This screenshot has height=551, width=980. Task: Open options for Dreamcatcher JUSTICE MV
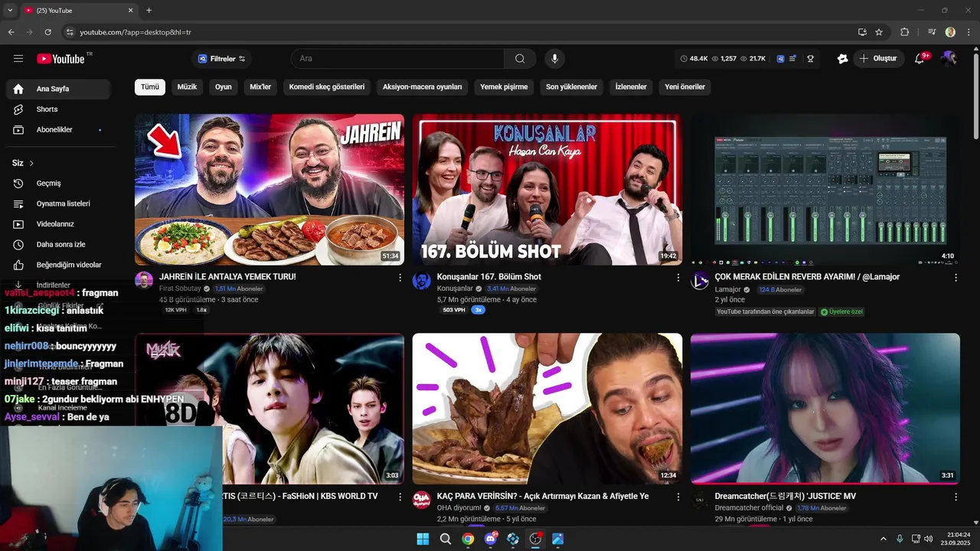tap(955, 497)
